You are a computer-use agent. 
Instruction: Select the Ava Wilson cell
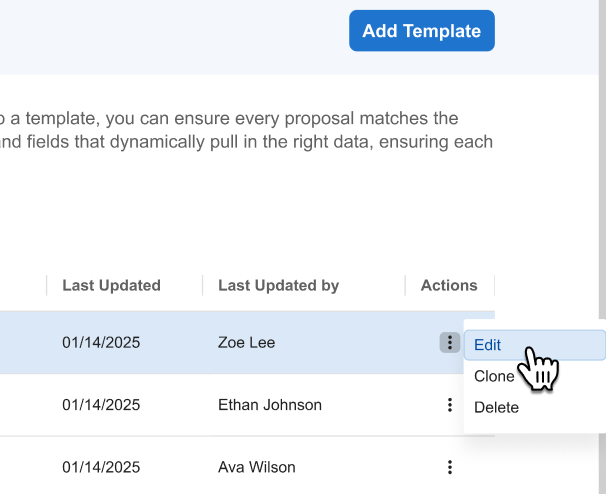(x=257, y=467)
